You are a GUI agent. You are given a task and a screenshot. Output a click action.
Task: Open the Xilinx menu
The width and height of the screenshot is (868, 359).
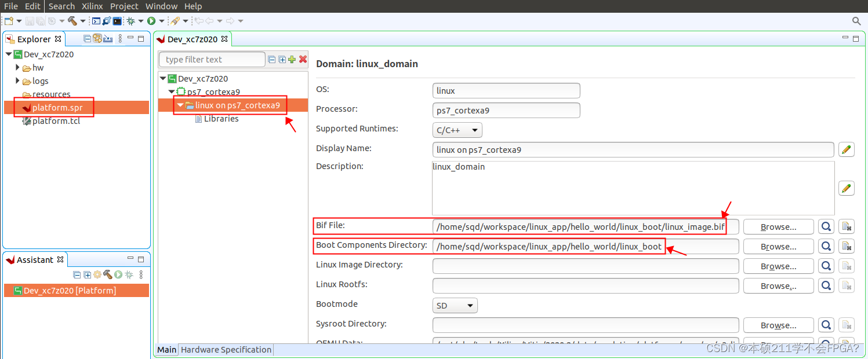pos(92,6)
